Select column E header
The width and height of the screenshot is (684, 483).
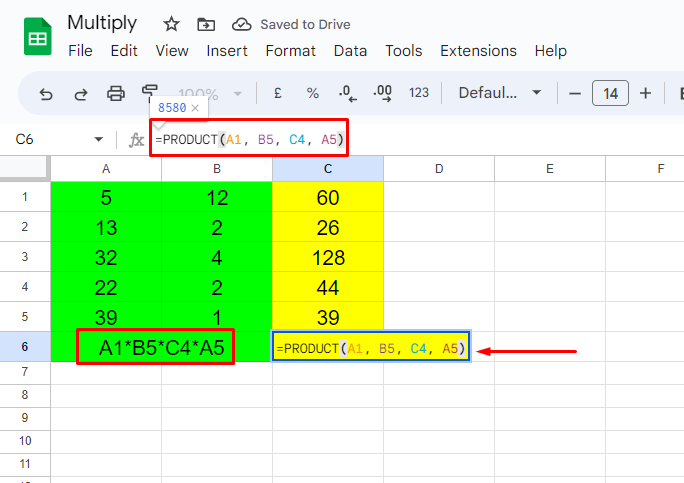click(x=550, y=169)
